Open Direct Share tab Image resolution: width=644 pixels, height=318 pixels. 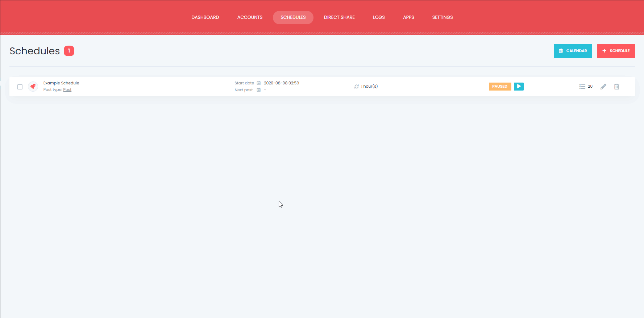(339, 17)
